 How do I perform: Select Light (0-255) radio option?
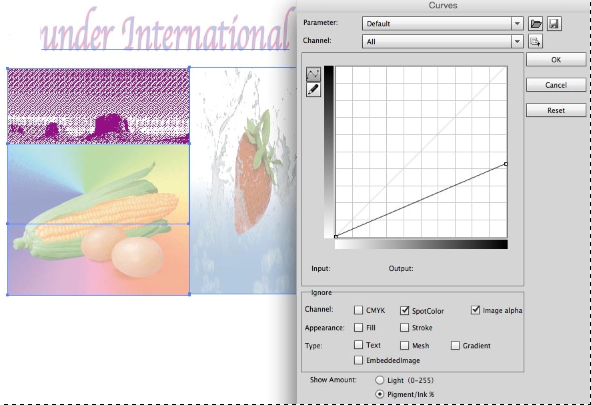tap(380, 380)
